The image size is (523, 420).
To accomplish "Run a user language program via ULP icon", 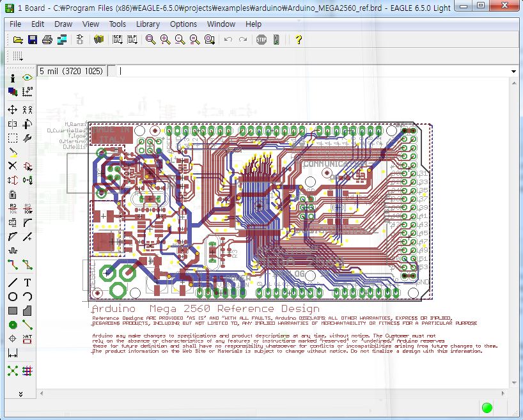I will (x=132, y=40).
